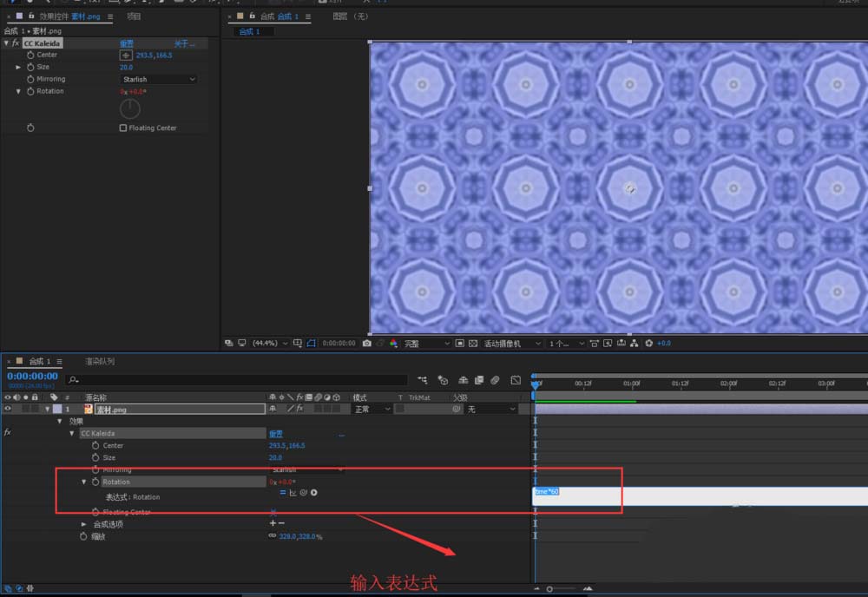
Task: Click 重置 link in Effect Controls panel
Action: tap(127, 43)
